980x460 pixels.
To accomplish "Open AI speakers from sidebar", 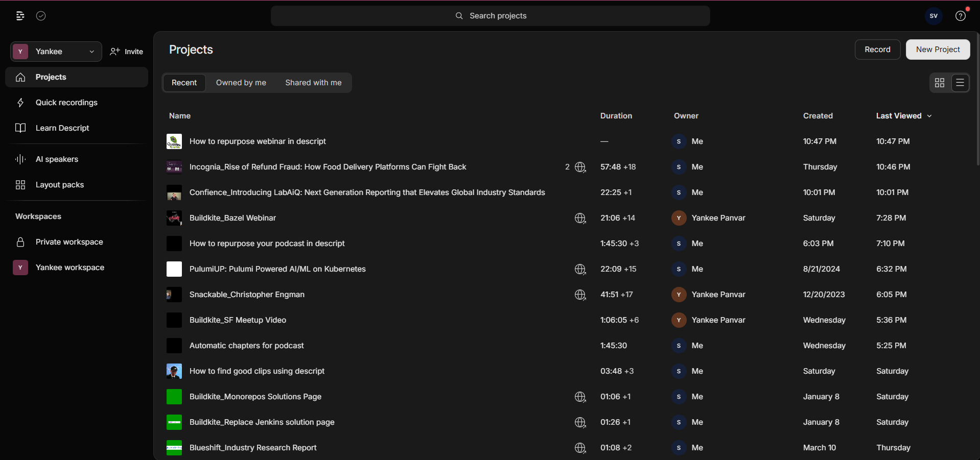I will tap(57, 159).
